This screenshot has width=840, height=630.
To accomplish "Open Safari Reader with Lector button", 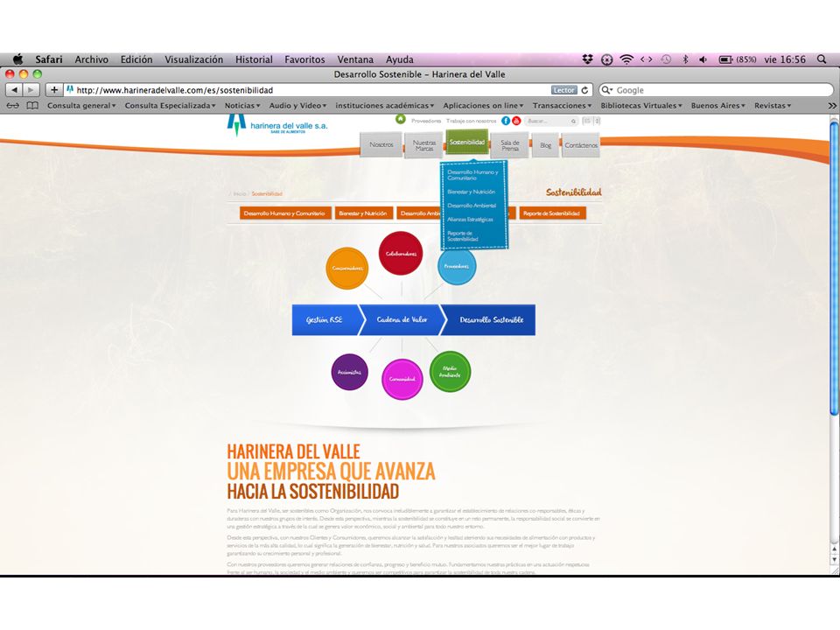I will (563, 90).
